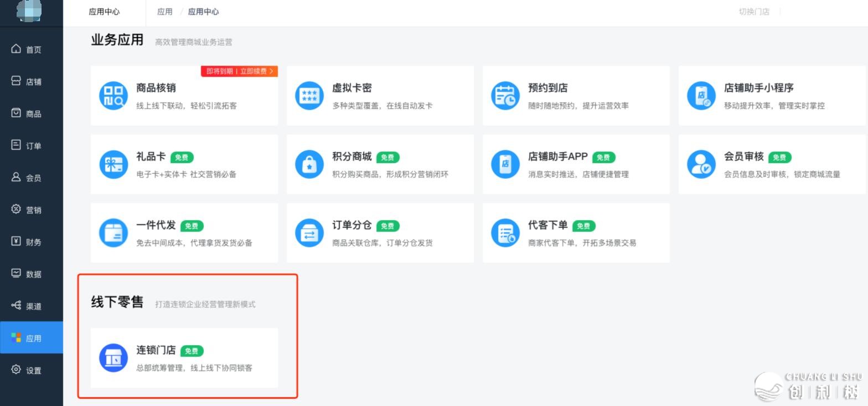Click text 积分购买商品，形成积分营销闭环

pyautogui.click(x=390, y=174)
